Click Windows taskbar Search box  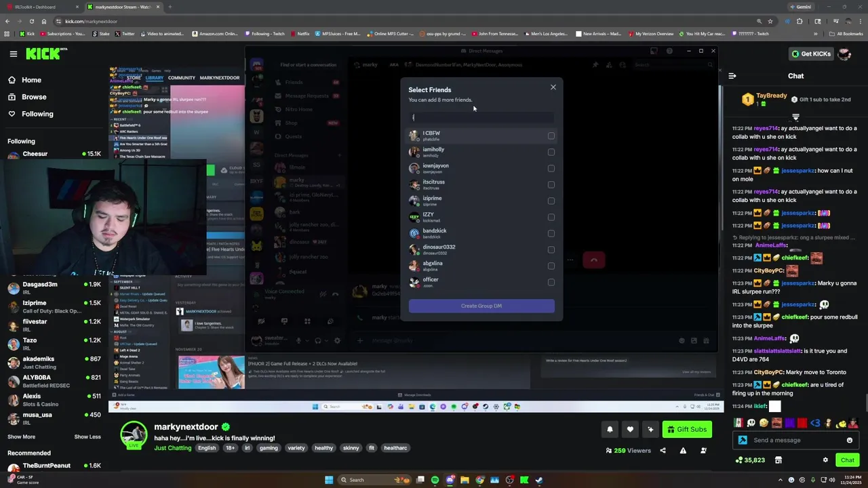pos(373,480)
